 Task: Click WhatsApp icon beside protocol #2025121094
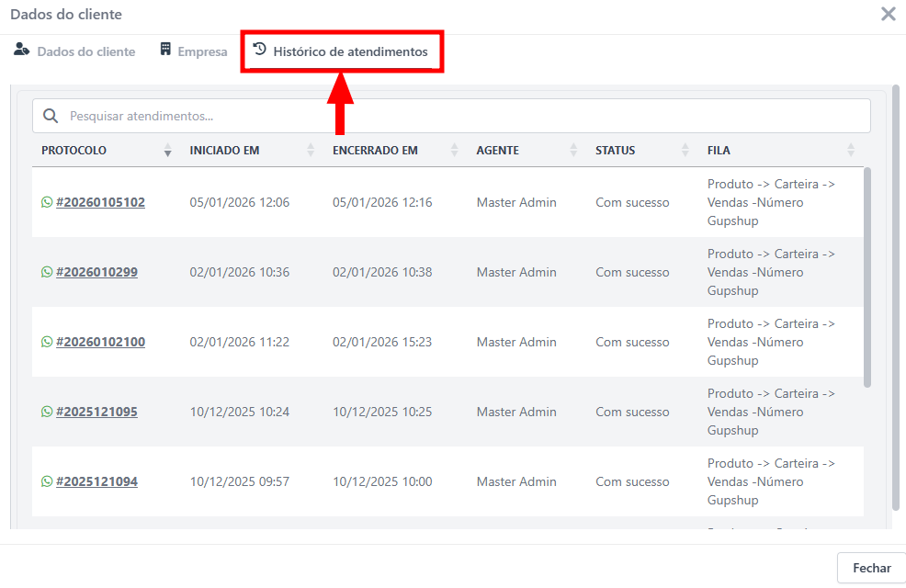47,481
